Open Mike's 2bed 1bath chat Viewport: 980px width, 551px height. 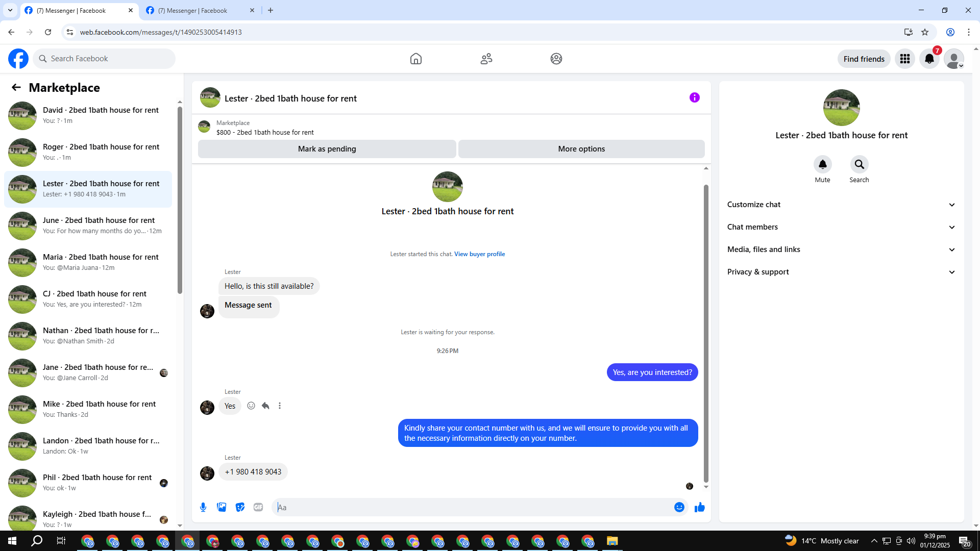coord(88,409)
